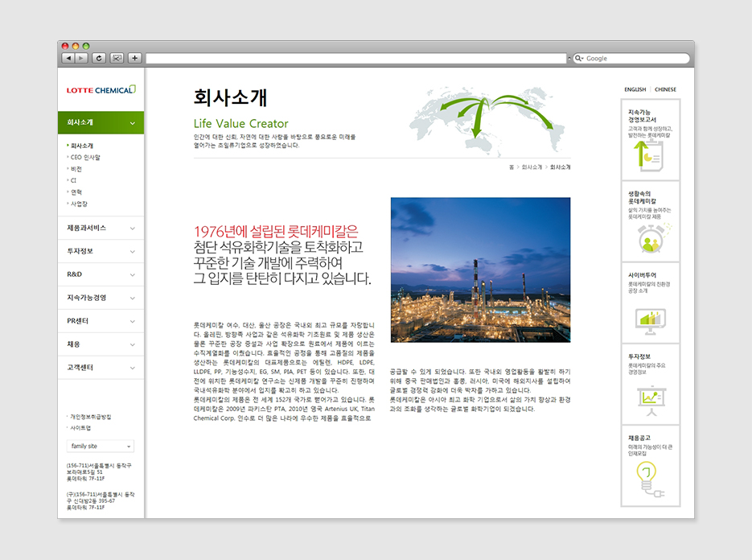The image size is (752, 560).
Task: Click the investment presentation board icon
Action: 651,400
